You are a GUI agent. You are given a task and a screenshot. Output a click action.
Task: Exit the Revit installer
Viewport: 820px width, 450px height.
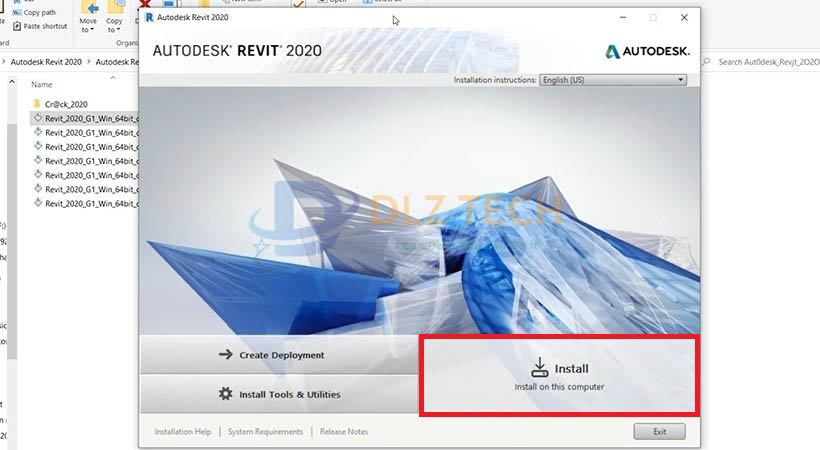(x=659, y=432)
